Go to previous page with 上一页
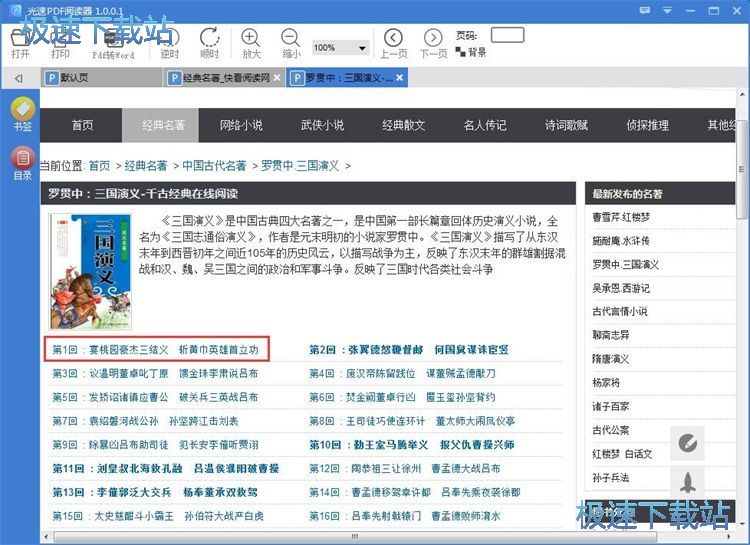The width and height of the screenshot is (750, 545). pos(394,43)
